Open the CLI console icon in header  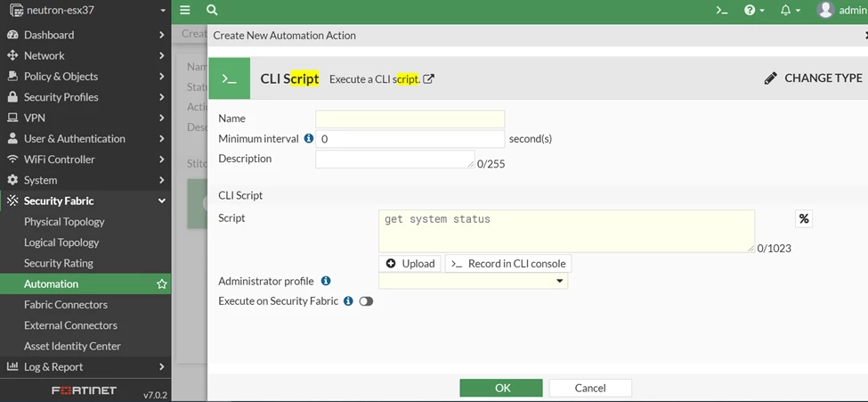tap(722, 10)
